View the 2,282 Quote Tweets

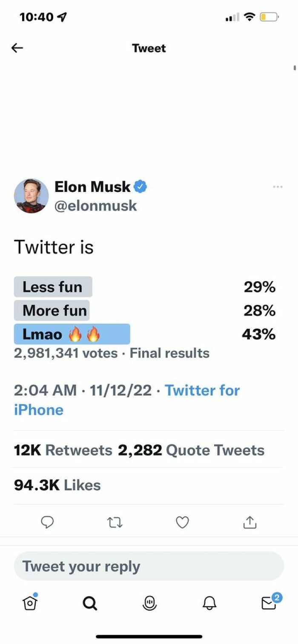(191, 450)
